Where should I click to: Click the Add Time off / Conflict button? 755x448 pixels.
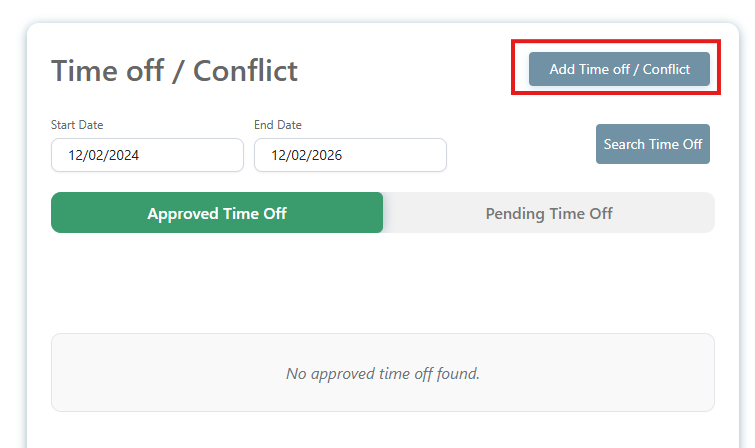tap(619, 69)
